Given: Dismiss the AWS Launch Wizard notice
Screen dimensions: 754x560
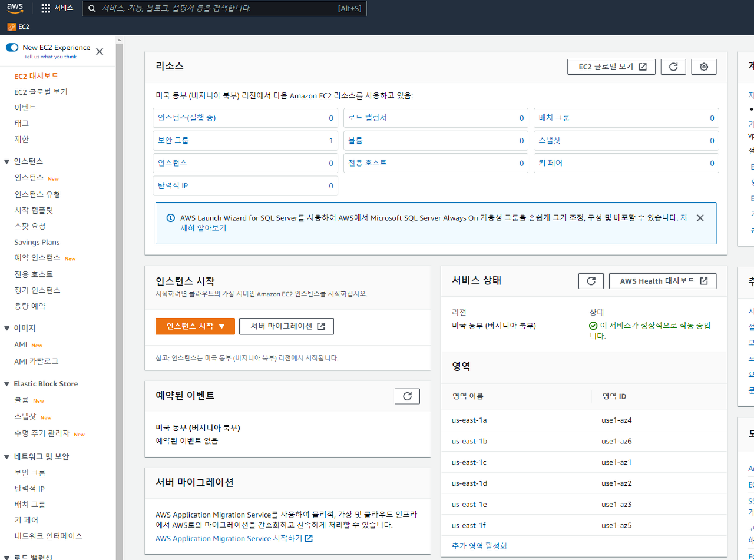Looking at the screenshot, I should tap(700, 218).
